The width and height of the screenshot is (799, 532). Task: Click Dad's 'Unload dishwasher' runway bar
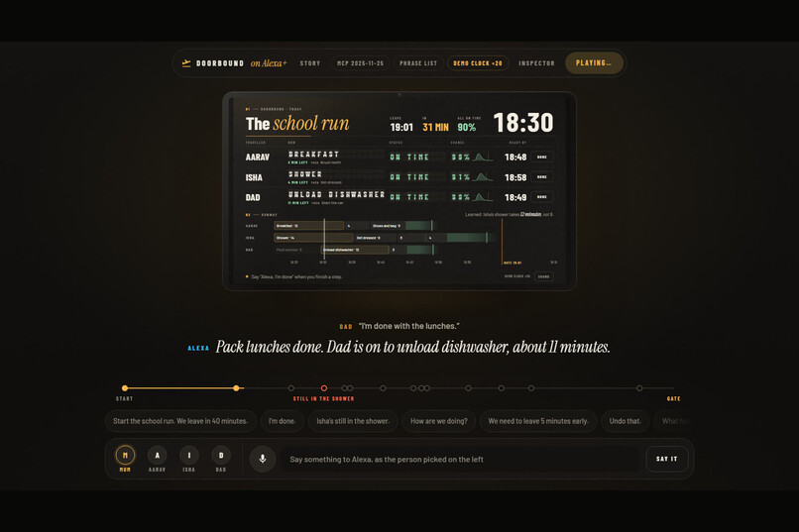(355, 250)
